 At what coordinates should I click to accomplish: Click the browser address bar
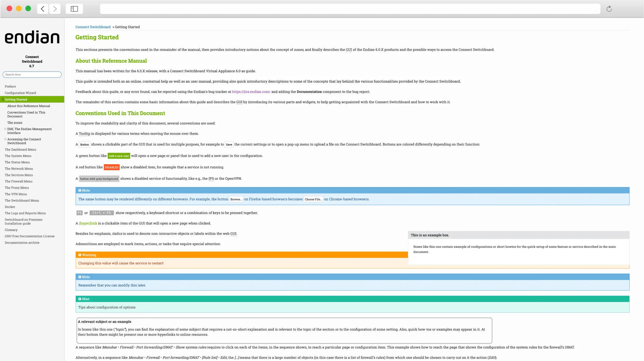[x=350, y=9]
